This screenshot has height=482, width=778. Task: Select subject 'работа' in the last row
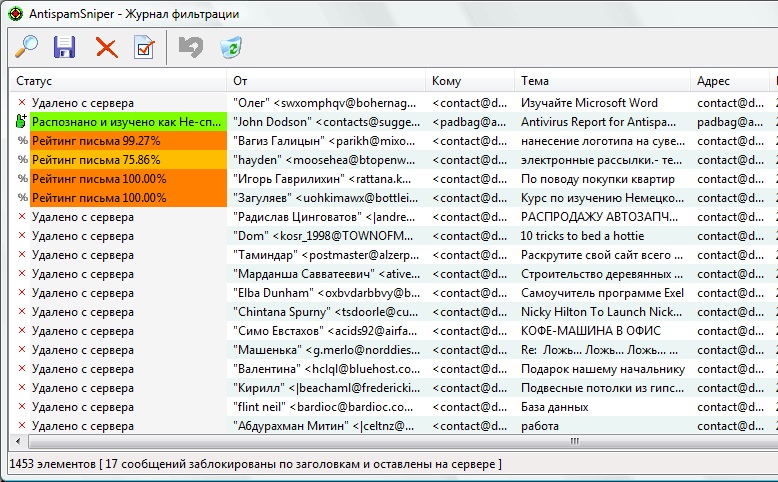tap(540, 426)
